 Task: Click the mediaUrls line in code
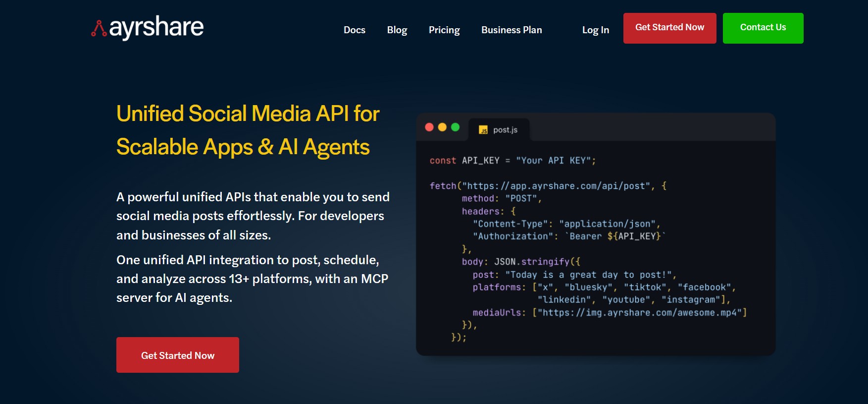point(610,313)
